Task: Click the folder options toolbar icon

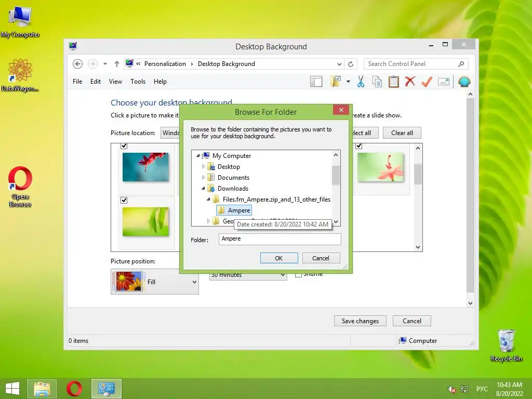Action: tap(335, 82)
